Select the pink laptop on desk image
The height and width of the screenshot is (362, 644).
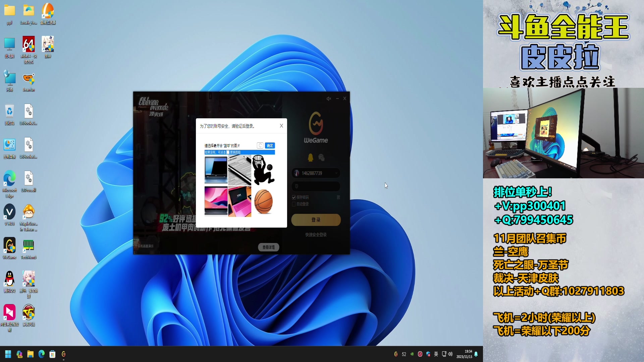[x=239, y=201]
